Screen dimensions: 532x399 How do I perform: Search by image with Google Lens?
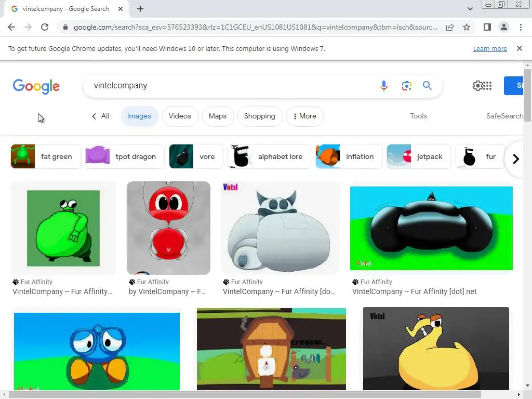point(406,86)
